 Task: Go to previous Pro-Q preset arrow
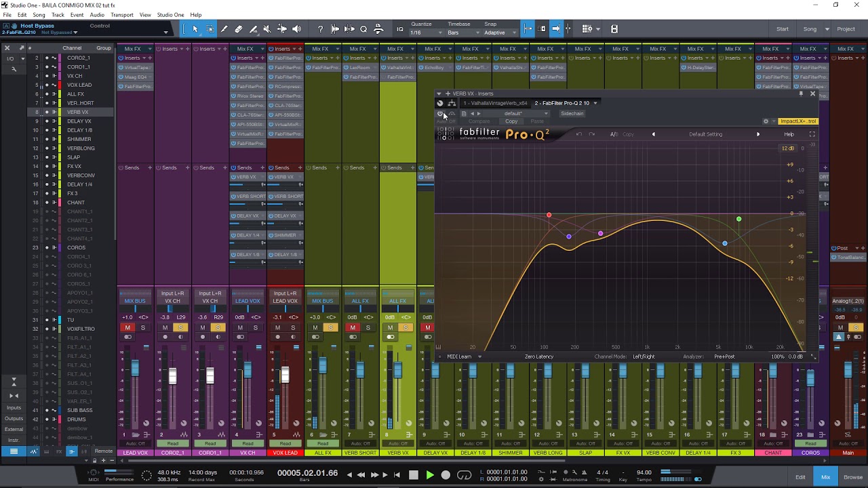tap(653, 134)
